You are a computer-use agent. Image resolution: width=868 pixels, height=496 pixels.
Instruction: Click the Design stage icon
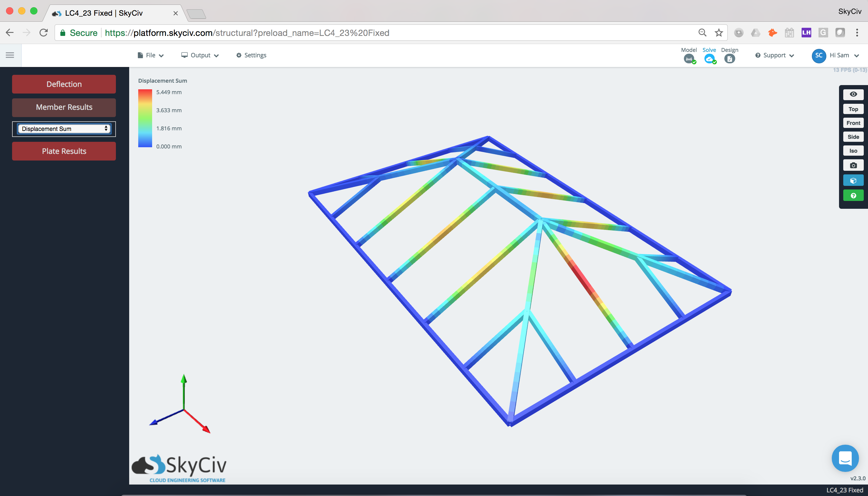pos(729,59)
